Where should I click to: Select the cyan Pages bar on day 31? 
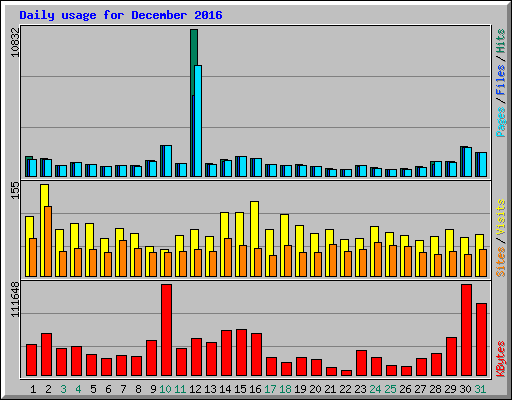pyautogui.click(x=483, y=164)
